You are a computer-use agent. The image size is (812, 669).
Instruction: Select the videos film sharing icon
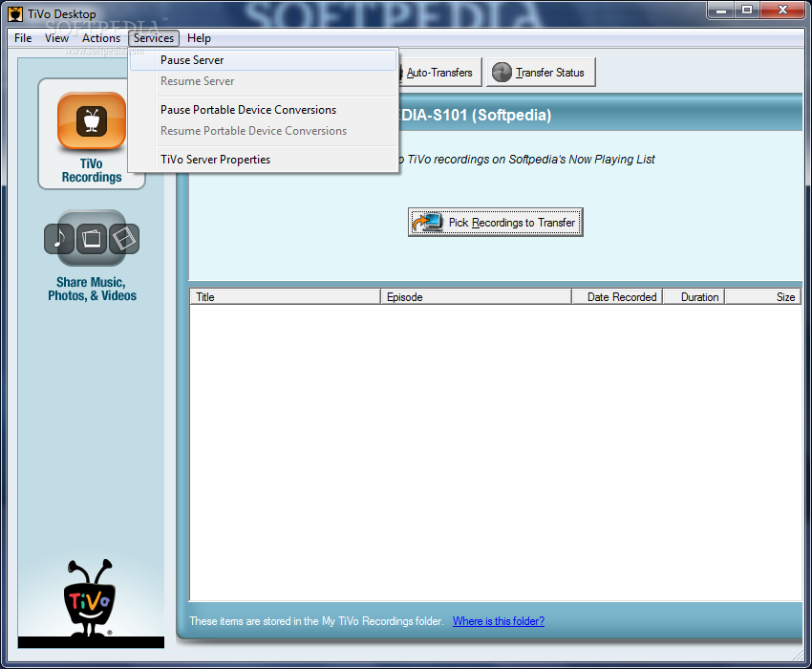tap(124, 239)
